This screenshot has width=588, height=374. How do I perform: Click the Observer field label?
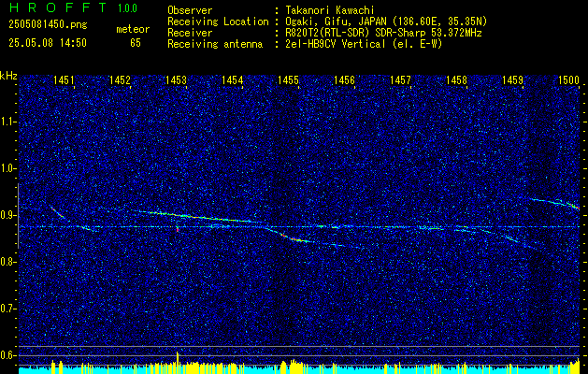pyautogui.click(x=190, y=10)
